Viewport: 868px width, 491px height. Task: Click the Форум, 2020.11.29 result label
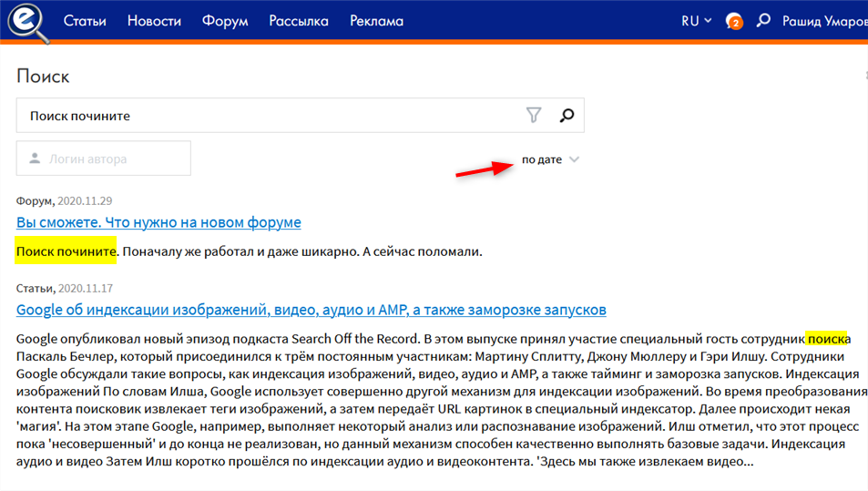[65, 200]
